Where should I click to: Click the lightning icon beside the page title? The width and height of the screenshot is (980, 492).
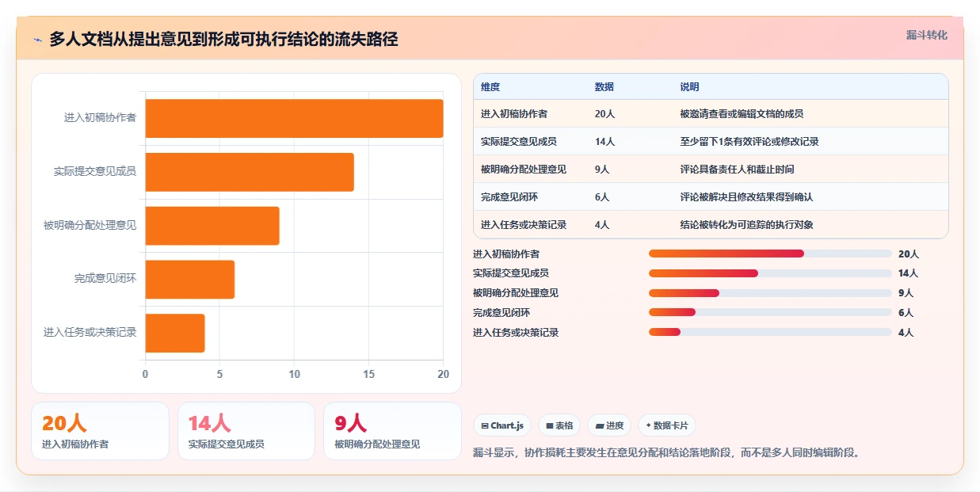click(37, 40)
